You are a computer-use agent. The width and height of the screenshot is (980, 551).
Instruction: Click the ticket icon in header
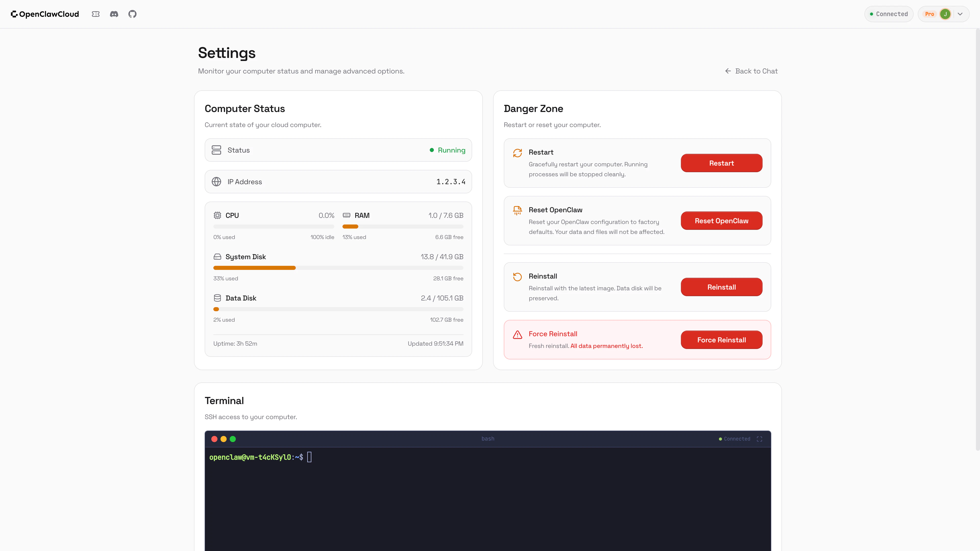[95, 14]
